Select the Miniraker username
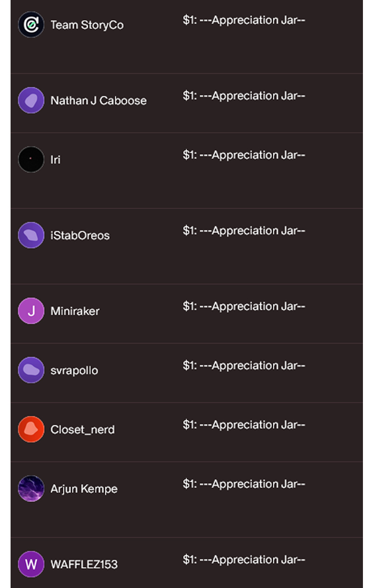The width and height of the screenshot is (368, 588). click(75, 311)
